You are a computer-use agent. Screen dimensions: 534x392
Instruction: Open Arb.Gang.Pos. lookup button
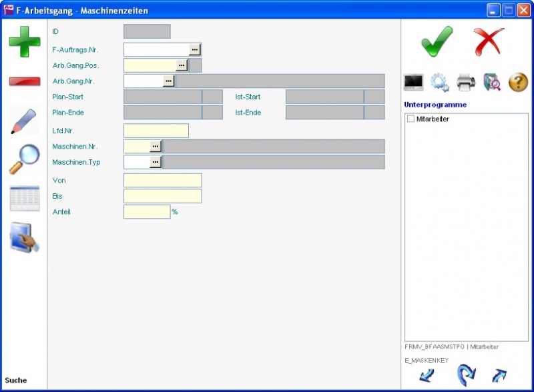coord(182,65)
